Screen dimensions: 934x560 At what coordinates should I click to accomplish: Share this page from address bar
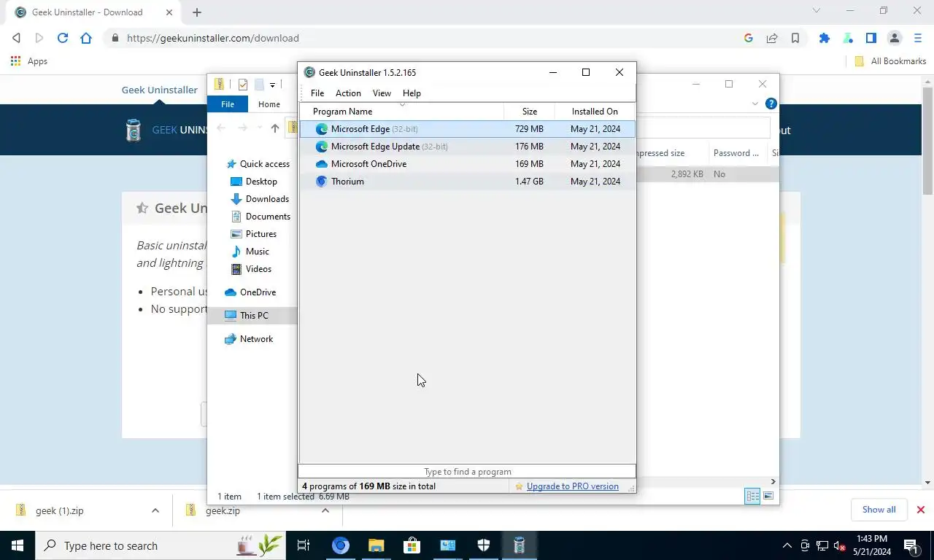tap(772, 38)
